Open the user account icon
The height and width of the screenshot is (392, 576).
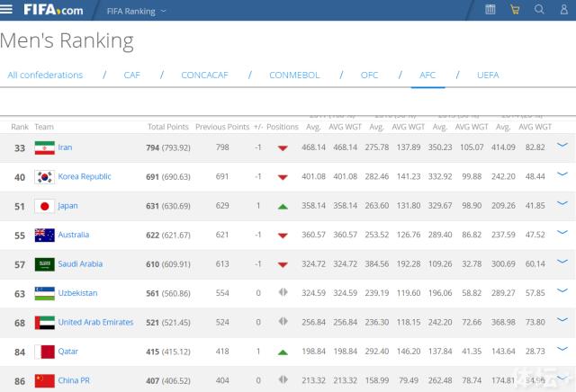click(x=563, y=10)
